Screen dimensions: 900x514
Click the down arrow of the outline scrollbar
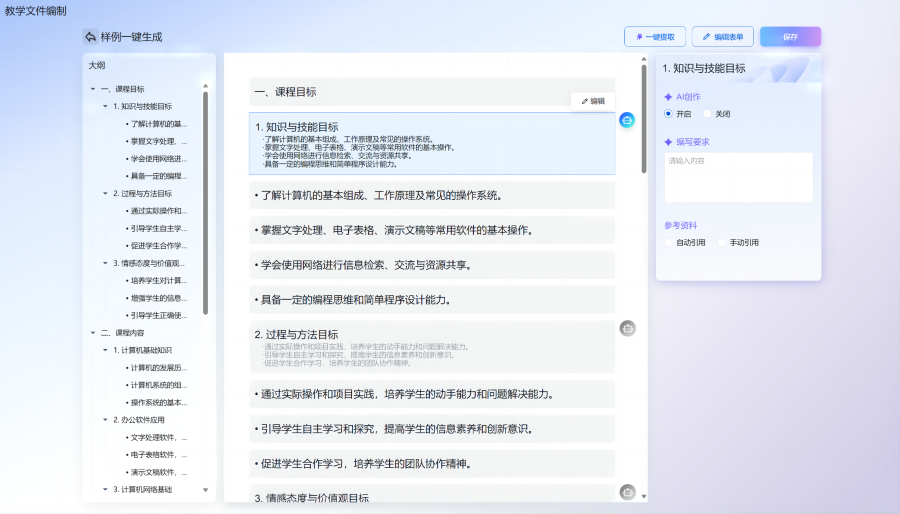pos(206,490)
